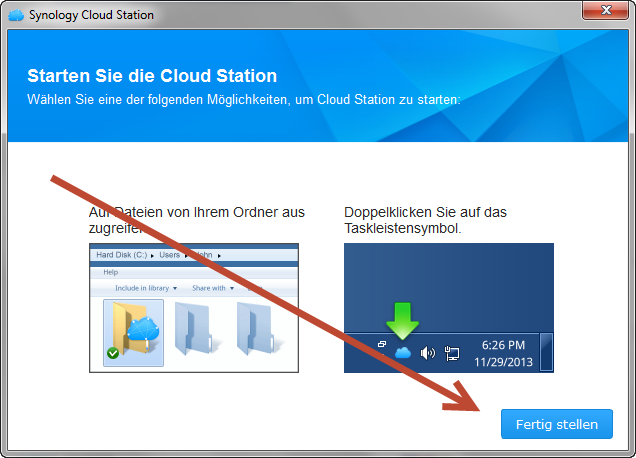Click the taskbar illustration thumbnail
The width and height of the screenshot is (636, 458).
click(448, 306)
